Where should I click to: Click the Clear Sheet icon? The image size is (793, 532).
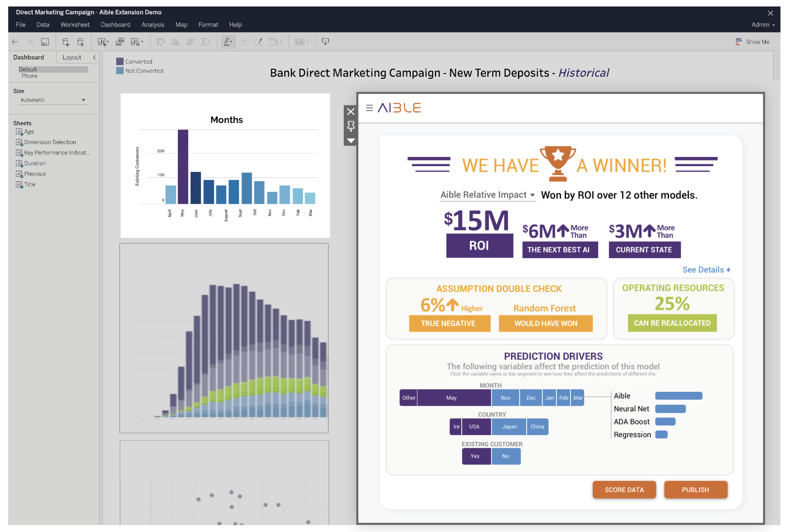tap(135, 42)
